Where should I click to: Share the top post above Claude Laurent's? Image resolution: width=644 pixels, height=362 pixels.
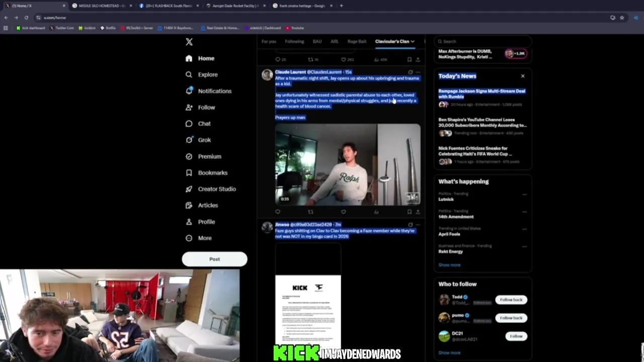(418, 59)
